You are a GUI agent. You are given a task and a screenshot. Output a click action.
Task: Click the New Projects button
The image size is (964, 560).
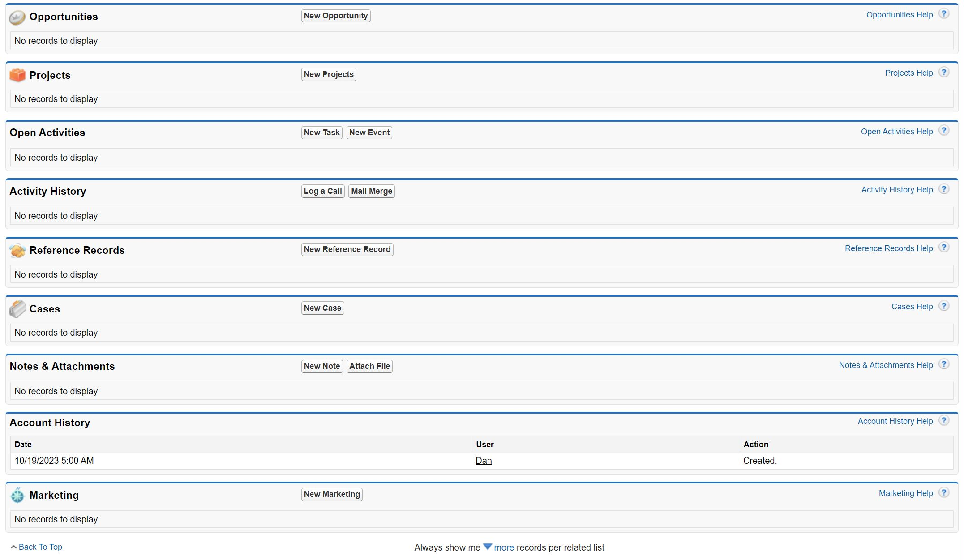click(329, 74)
